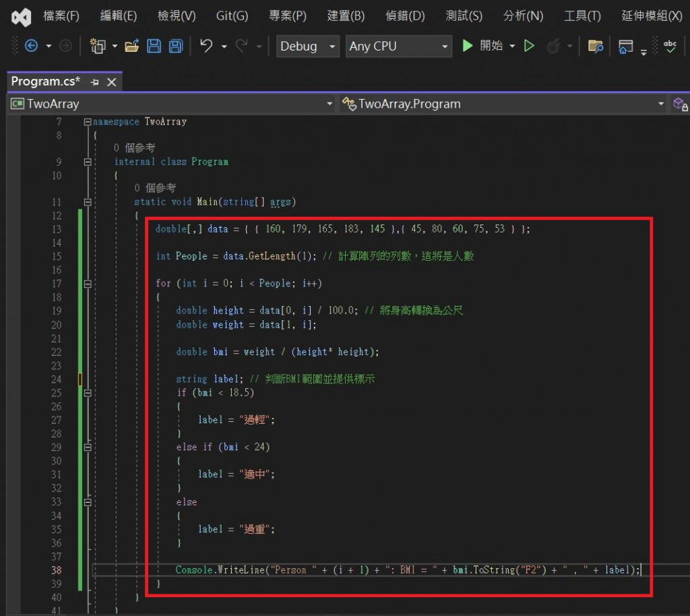This screenshot has height=616, width=690.
Task: Collapse the for loop block
Action: (x=88, y=284)
